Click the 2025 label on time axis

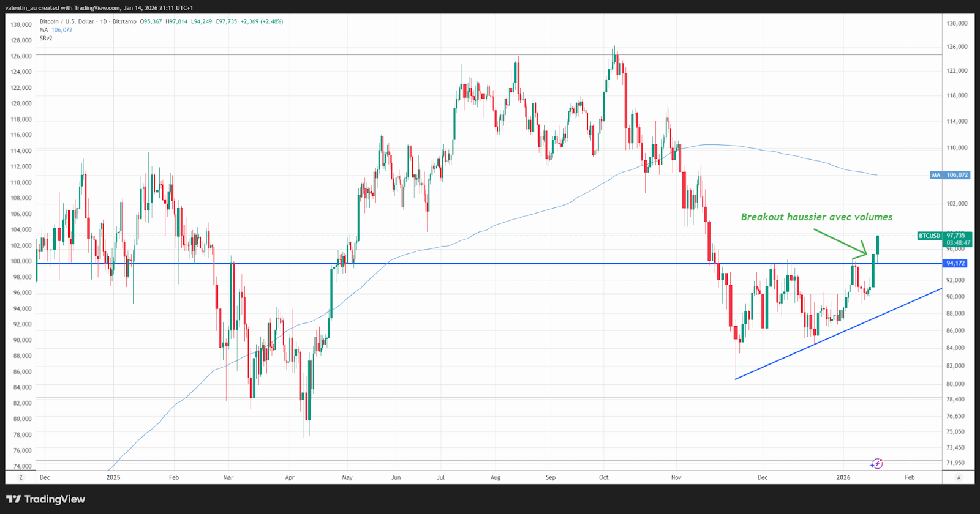tap(113, 477)
